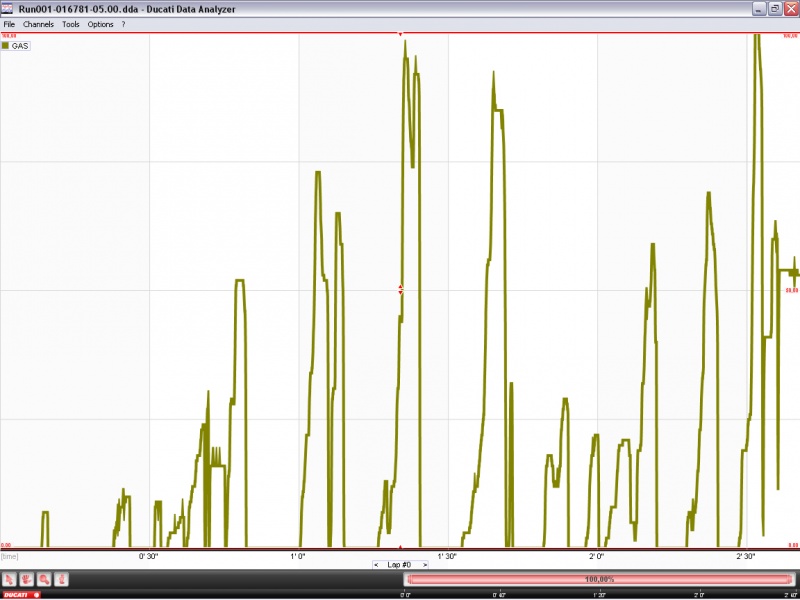Go to next lap with > arrow

424,565
